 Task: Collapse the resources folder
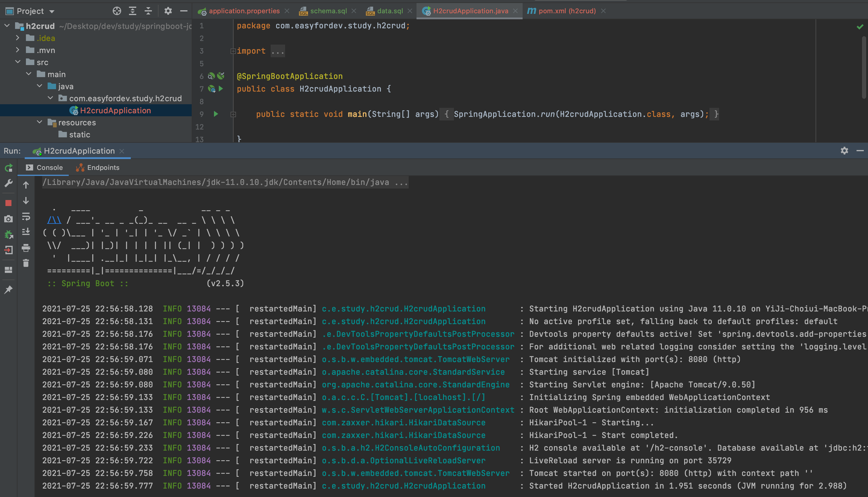click(39, 122)
